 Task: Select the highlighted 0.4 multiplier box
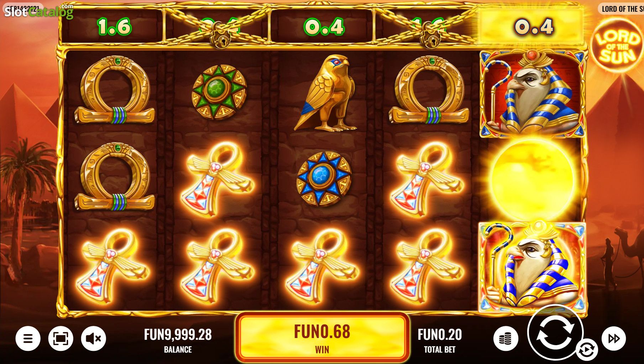[532, 26]
